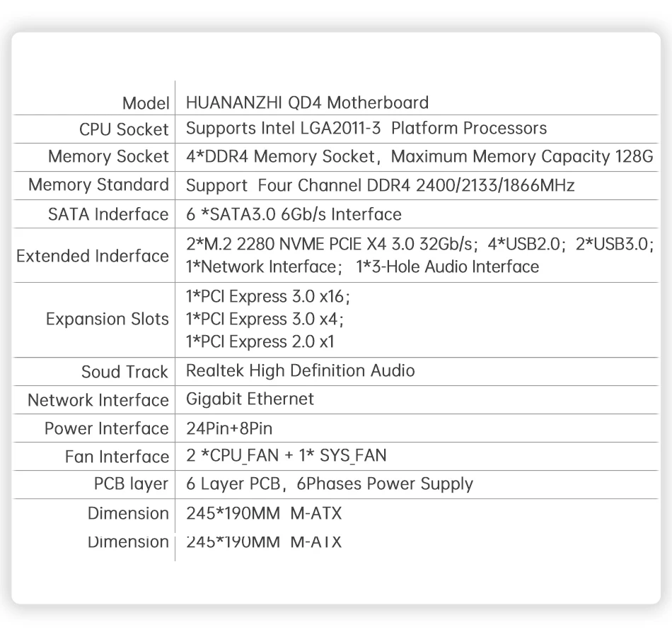
Task: Click the PCI Express 2.0 x1 entry
Action: (260, 342)
